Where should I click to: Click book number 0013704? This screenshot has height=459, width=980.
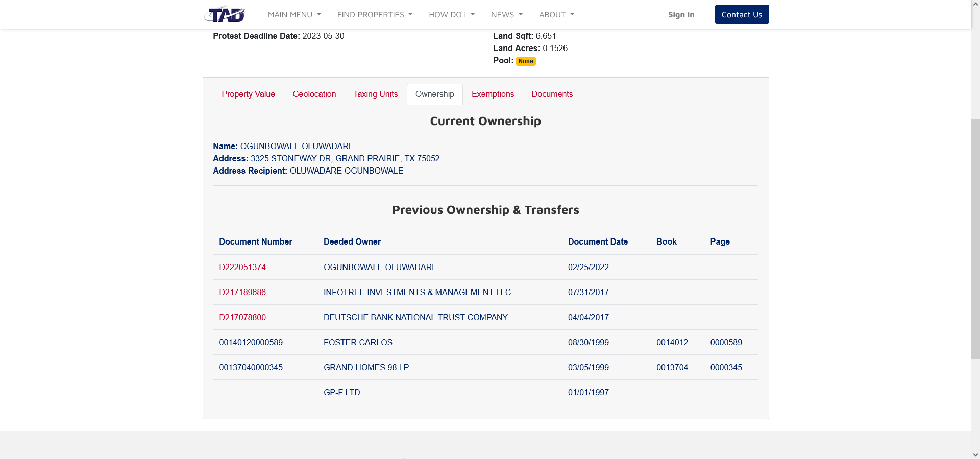672,367
